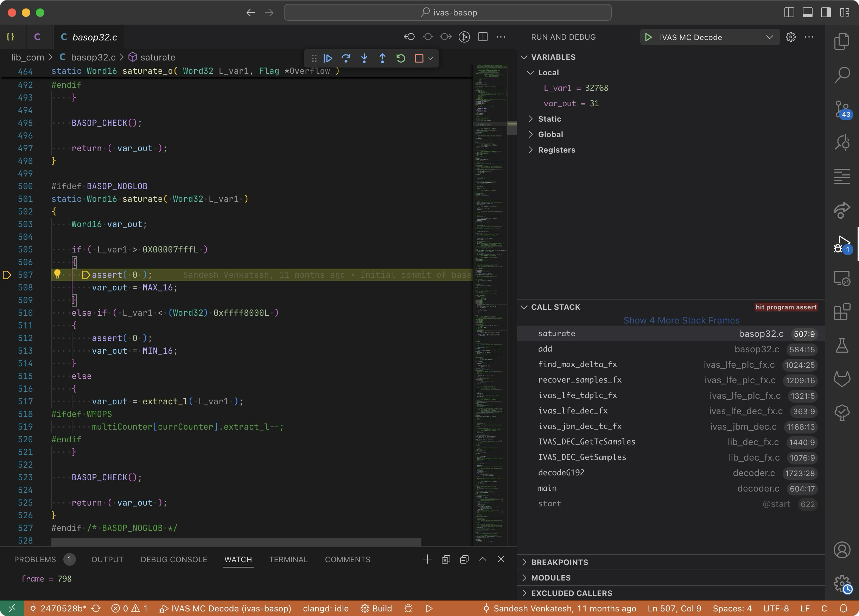Open launch.json with the gear icon
The image size is (859, 616).
(x=790, y=37)
